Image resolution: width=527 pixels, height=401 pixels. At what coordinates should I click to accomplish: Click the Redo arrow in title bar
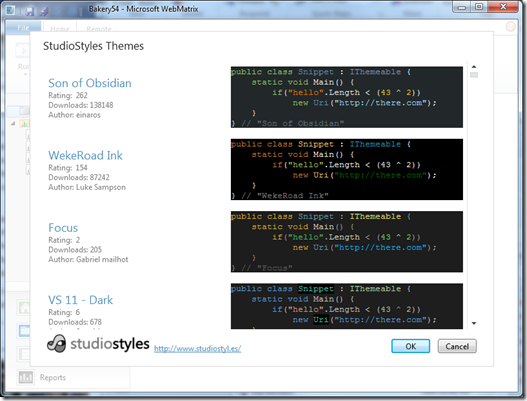tap(72, 11)
